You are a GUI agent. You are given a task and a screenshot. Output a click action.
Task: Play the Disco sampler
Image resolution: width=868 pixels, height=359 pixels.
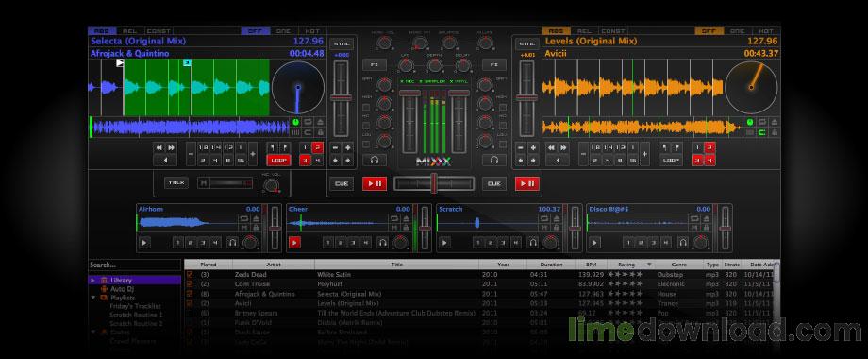594,242
